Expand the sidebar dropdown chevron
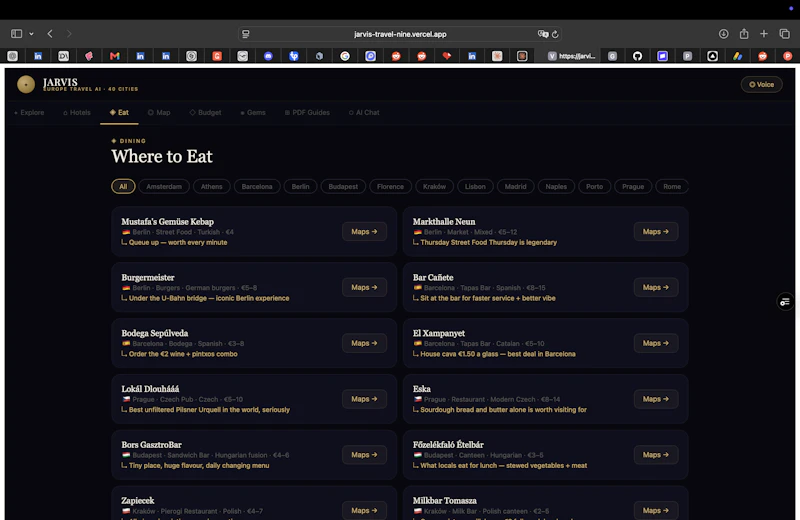The height and width of the screenshot is (520, 800). point(31,34)
